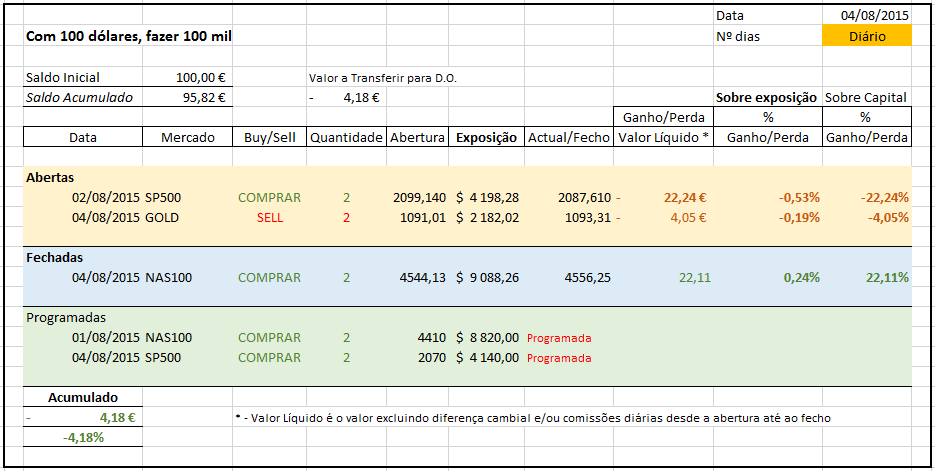The height and width of the screenshot is (471, 935).
Task: Click the date cell 04/08/2015 beside Data
Action: [875, 15]
